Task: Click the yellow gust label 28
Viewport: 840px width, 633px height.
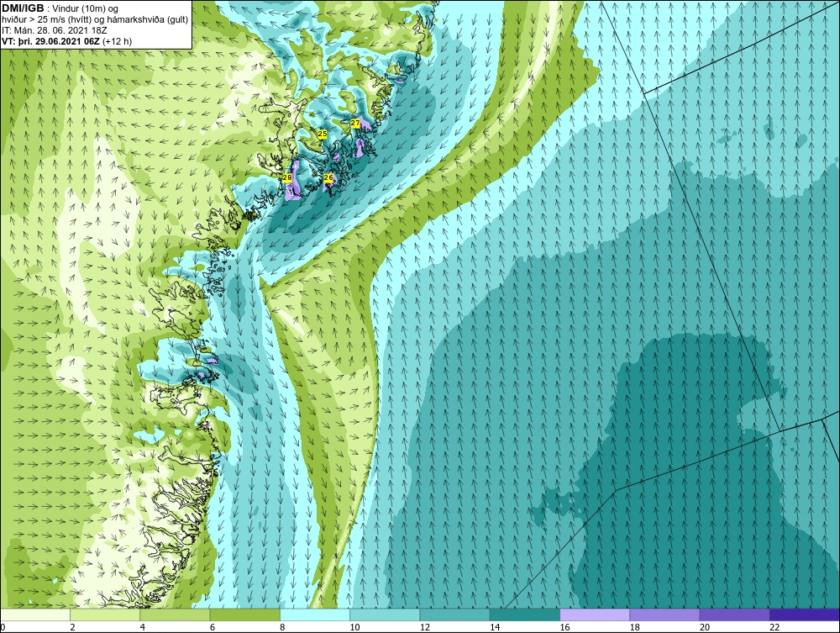Action: (287, 177)
